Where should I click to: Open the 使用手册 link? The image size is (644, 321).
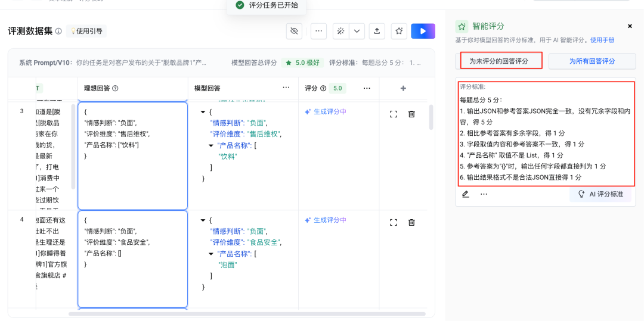tap(602, 40)
